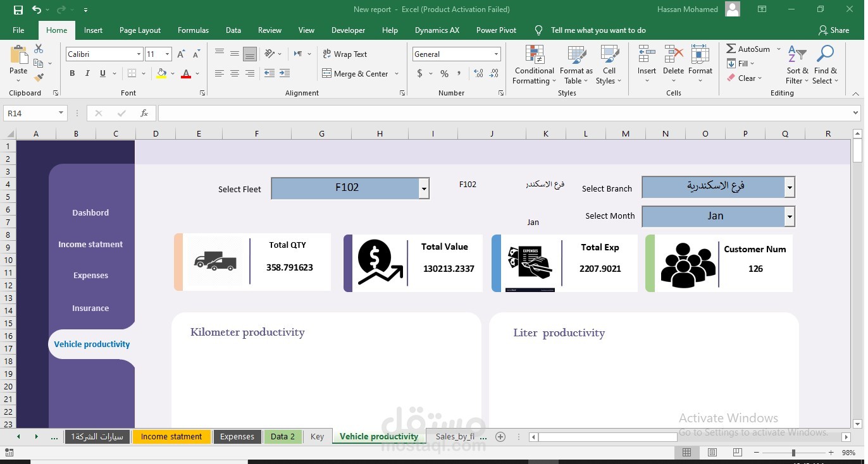Switch to the Insert ribbon tab
This screenshot has height=464, width=868.
click(93, 30)
